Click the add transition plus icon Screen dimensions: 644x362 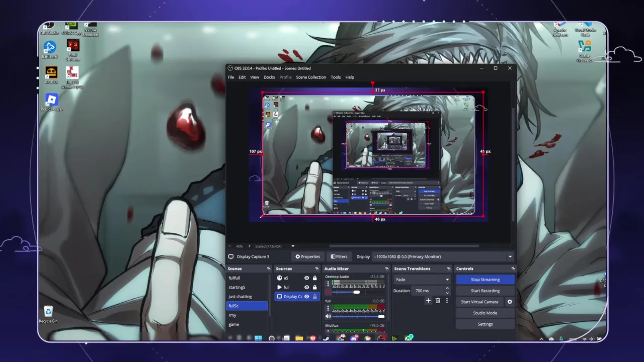click(x=428, y=301)
